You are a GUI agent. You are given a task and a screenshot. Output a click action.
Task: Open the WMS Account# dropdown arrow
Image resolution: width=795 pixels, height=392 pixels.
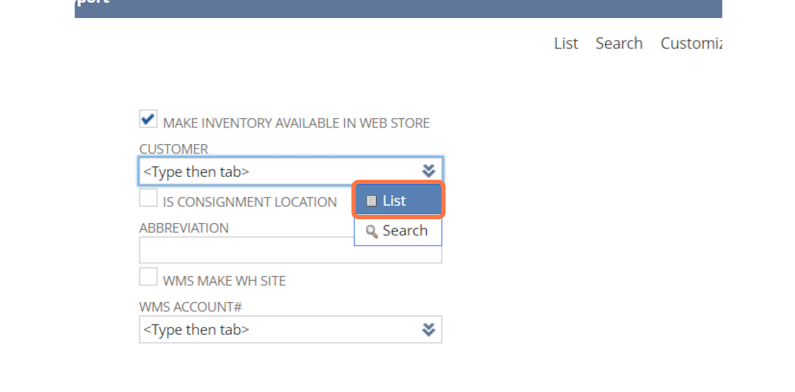428,330
